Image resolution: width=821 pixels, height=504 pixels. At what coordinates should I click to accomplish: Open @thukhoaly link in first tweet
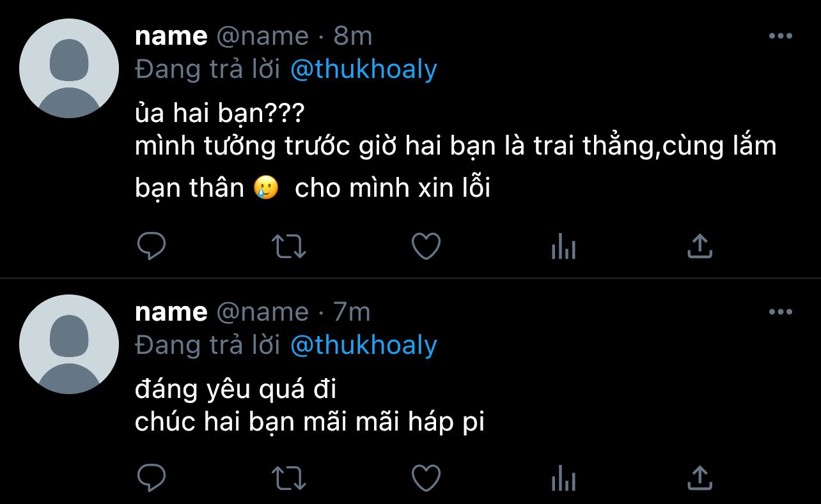click(x=363, y=70)
